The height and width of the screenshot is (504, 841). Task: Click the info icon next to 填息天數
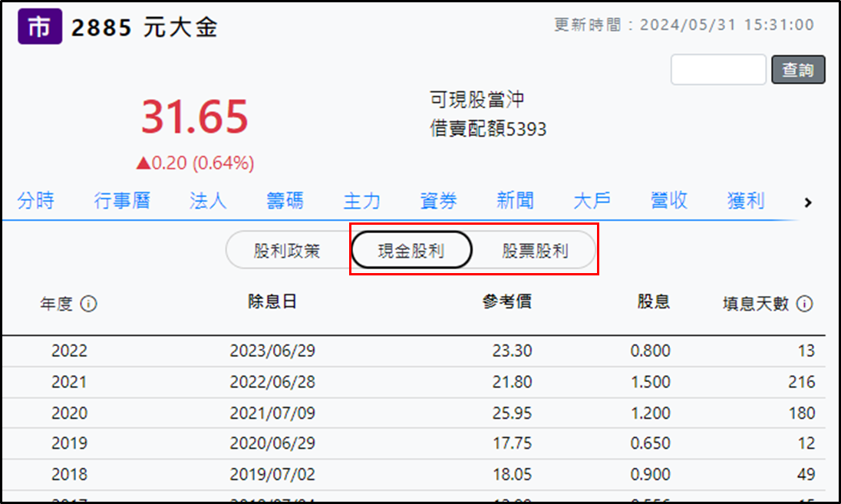point(804,305)
